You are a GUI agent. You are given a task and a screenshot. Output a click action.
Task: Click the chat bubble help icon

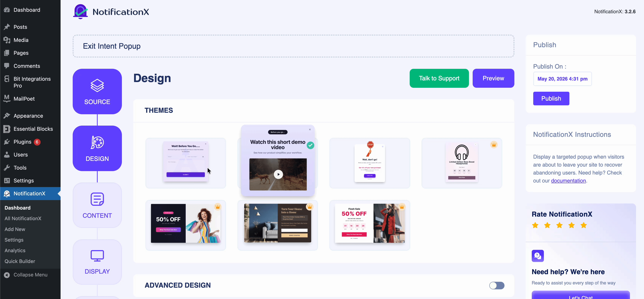pyautogui.click(x=538, y=256)
